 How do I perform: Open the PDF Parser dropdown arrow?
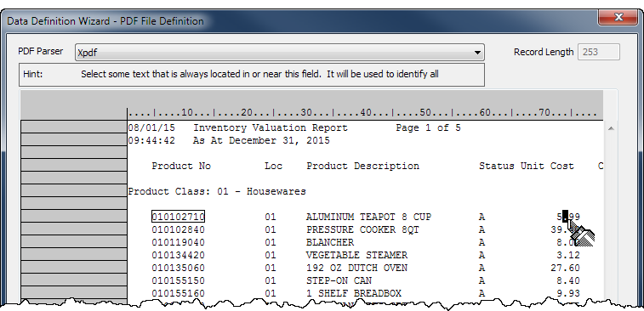coord(477,53)
